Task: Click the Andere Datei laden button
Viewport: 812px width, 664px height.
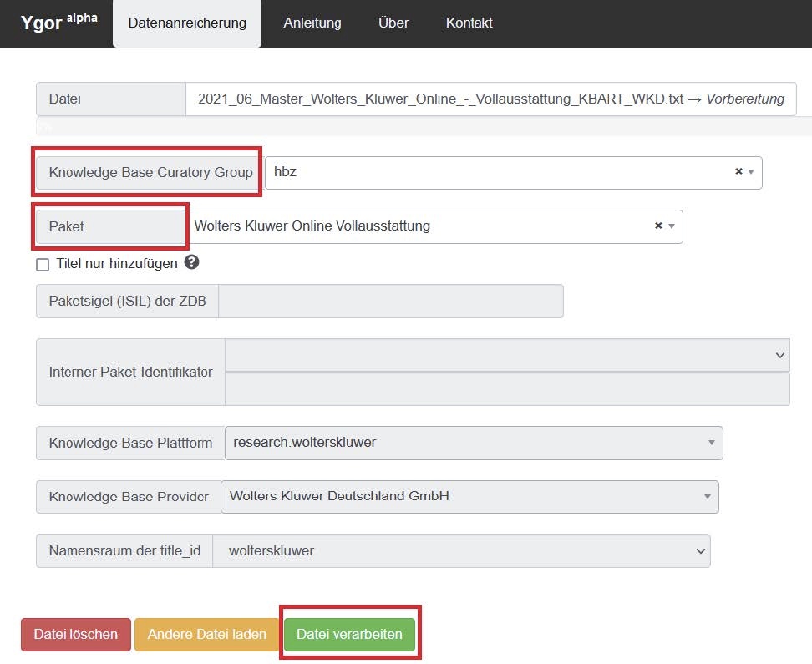Action: (x=206, y=634)
